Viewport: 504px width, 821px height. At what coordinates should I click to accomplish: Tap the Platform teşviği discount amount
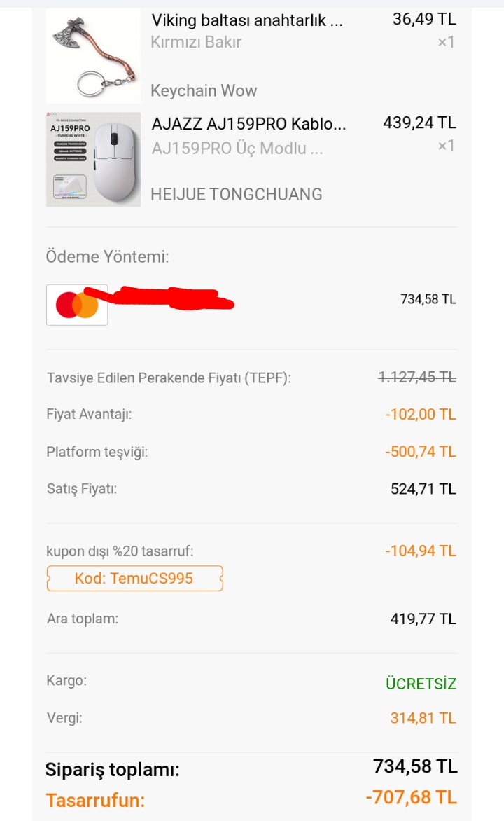[x=420, y=452]
